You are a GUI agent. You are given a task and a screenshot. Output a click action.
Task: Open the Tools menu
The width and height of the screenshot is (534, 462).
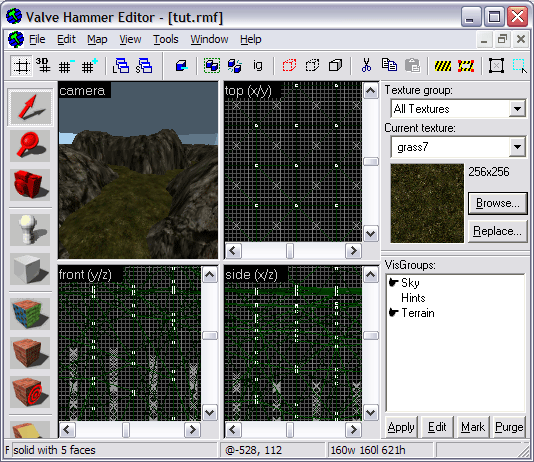166,39
